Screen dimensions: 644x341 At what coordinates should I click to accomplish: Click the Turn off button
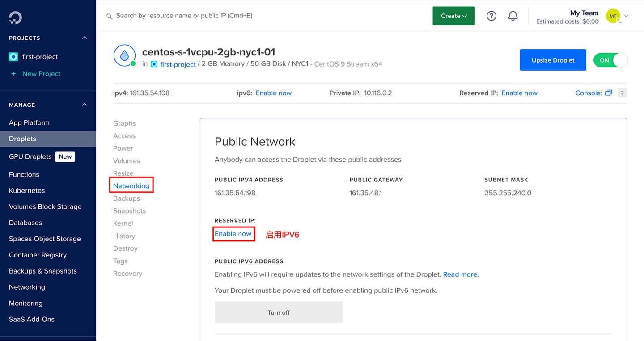click(279, 312)
